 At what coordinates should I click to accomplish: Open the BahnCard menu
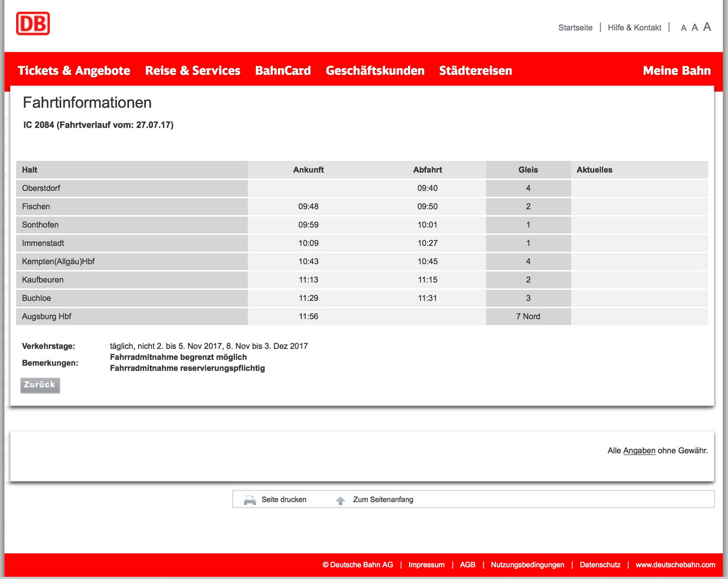(283, 71)
